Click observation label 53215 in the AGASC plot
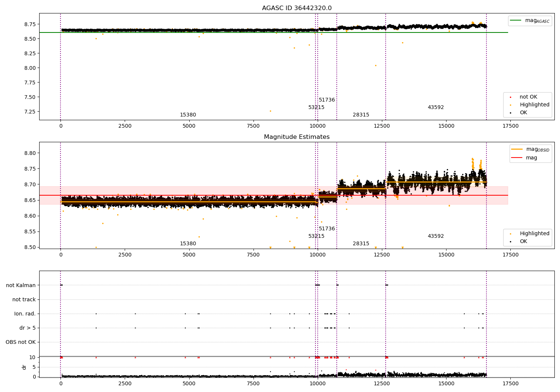Viewport: 560px width, 392px height. tap(316, 108)
